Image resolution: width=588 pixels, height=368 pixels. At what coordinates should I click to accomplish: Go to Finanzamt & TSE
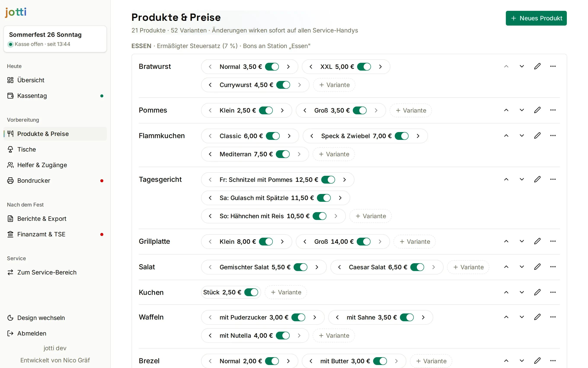(x=55, y=234)
